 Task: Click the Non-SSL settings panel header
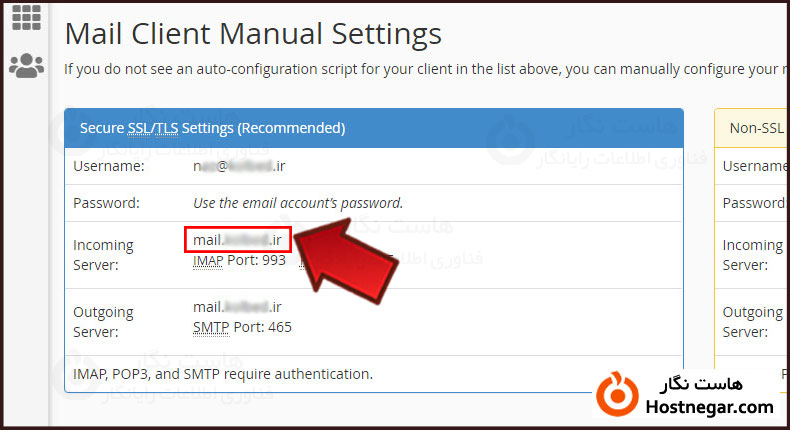757,128
